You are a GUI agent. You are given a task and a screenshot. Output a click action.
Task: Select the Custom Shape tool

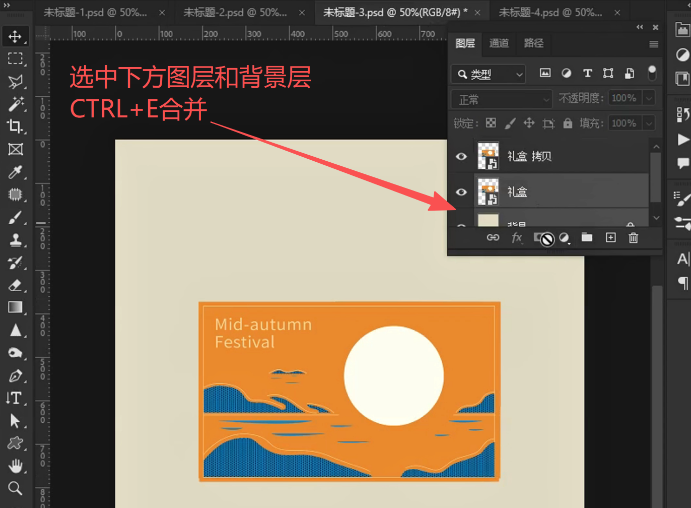(x=15, y=443)
